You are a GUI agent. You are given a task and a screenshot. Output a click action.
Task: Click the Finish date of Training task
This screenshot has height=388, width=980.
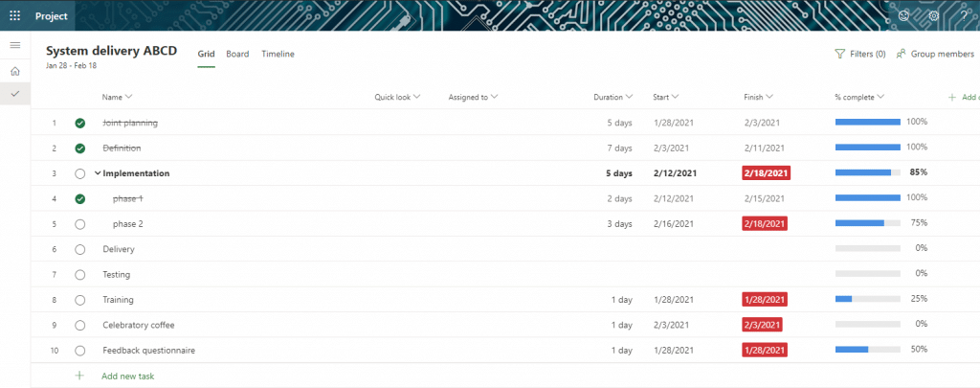765,300
